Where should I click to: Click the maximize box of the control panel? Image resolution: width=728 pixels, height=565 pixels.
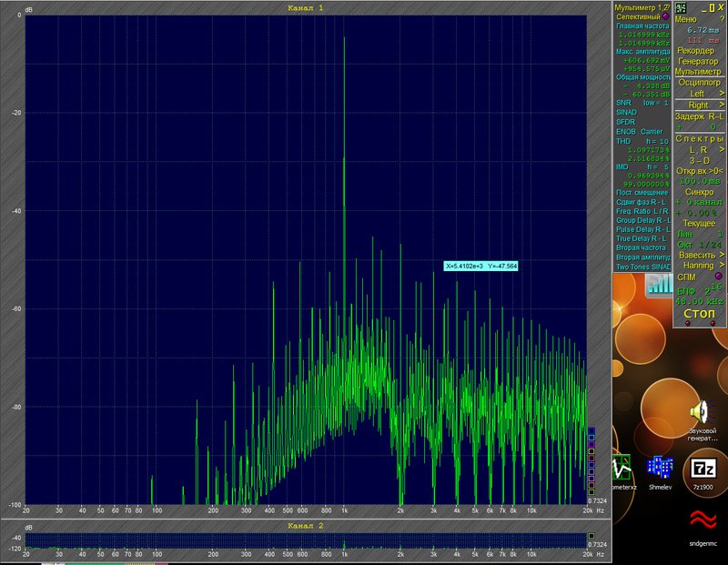tap(712, 7)
